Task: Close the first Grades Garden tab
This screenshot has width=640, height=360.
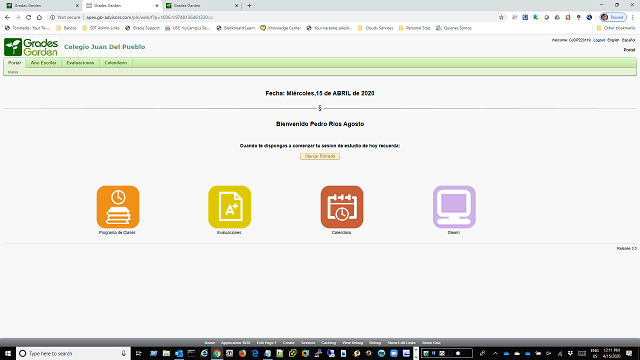Action: coord(77,6)
